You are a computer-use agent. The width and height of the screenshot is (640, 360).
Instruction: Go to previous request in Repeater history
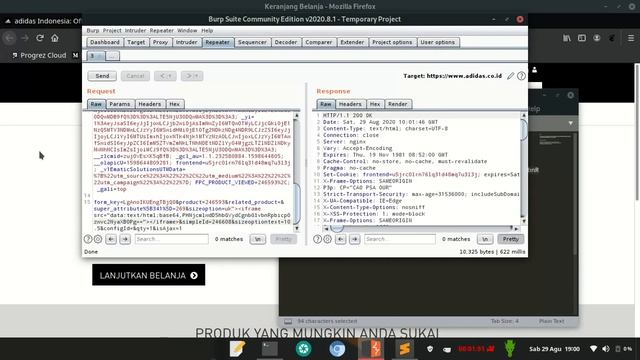165,76
